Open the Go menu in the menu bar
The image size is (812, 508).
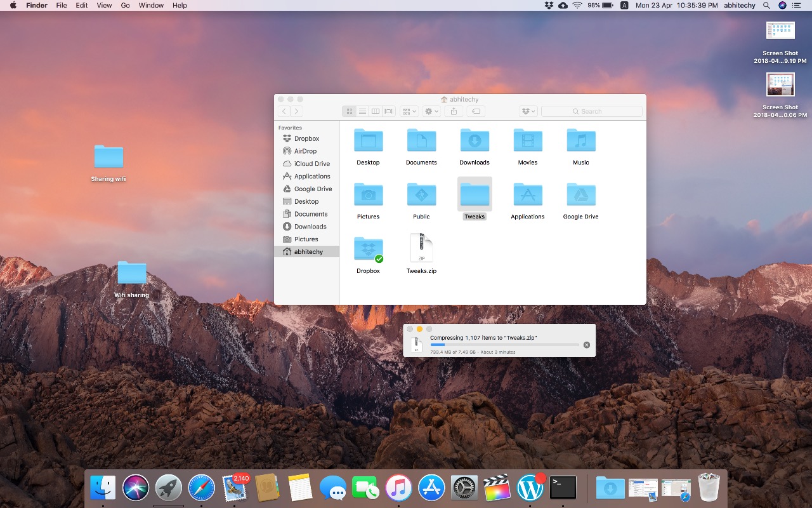pyautogui.click(x=125, y=5)
